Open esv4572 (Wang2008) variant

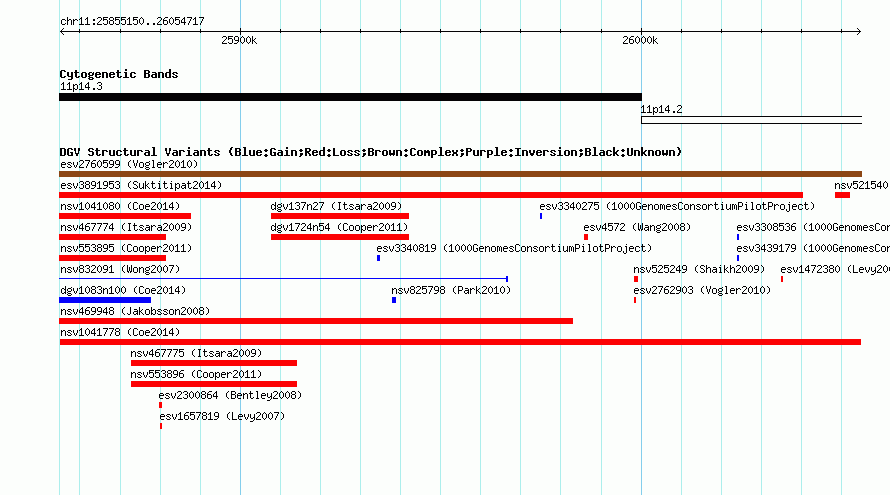(637, 228)
